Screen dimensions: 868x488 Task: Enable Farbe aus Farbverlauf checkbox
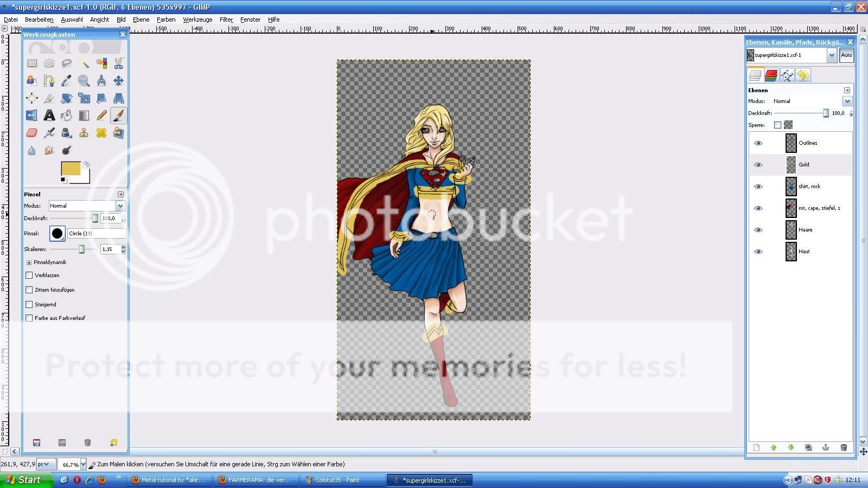(x=29, y=318)
